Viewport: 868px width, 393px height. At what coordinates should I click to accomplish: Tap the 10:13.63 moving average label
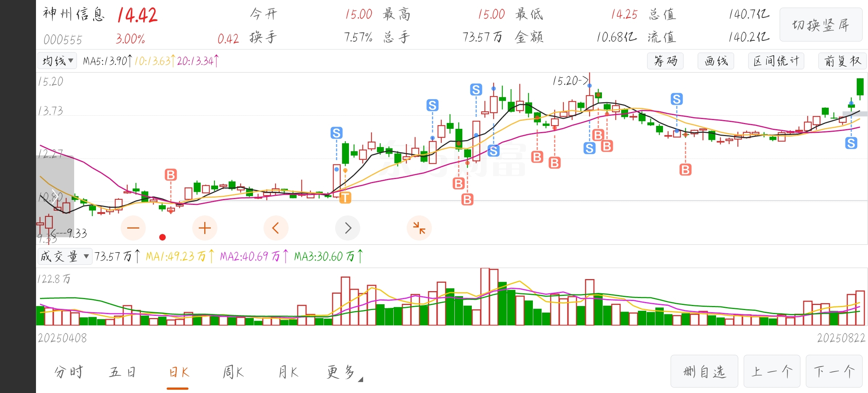click(154, 61)
